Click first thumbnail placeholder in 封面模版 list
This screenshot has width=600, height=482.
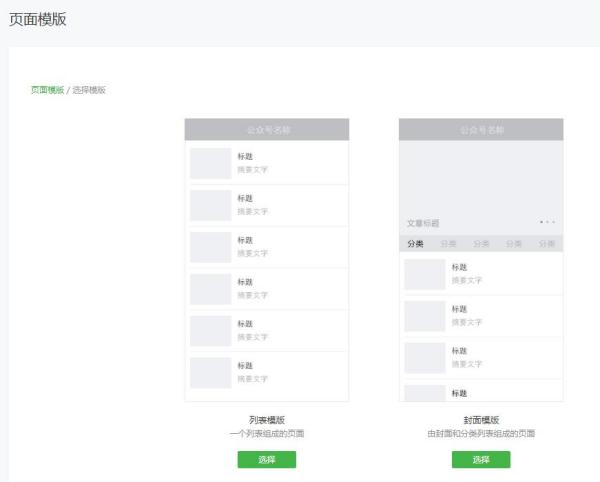click(424, 274)
